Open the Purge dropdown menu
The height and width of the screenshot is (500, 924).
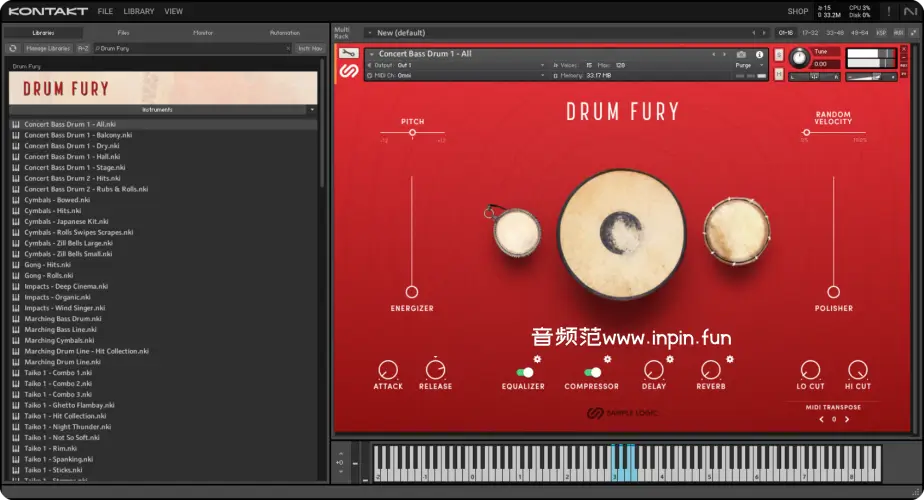click(x=748, y=65)
